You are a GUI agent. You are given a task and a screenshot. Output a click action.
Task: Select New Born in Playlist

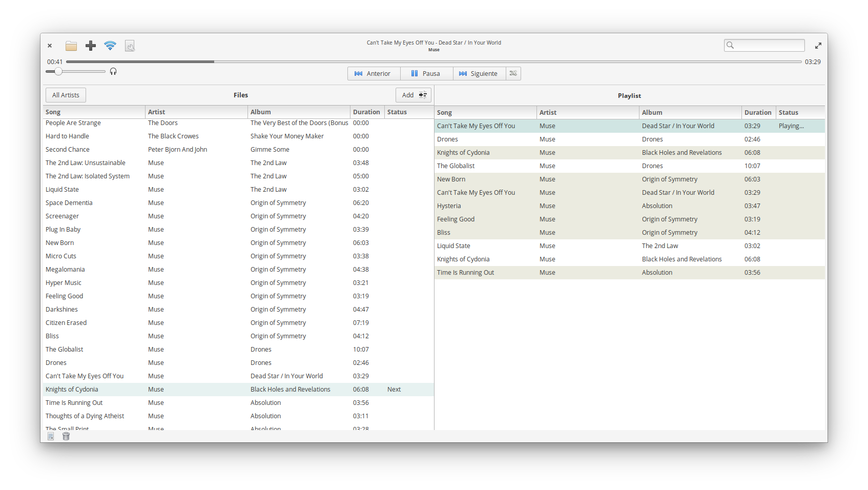tap(630, 179)
